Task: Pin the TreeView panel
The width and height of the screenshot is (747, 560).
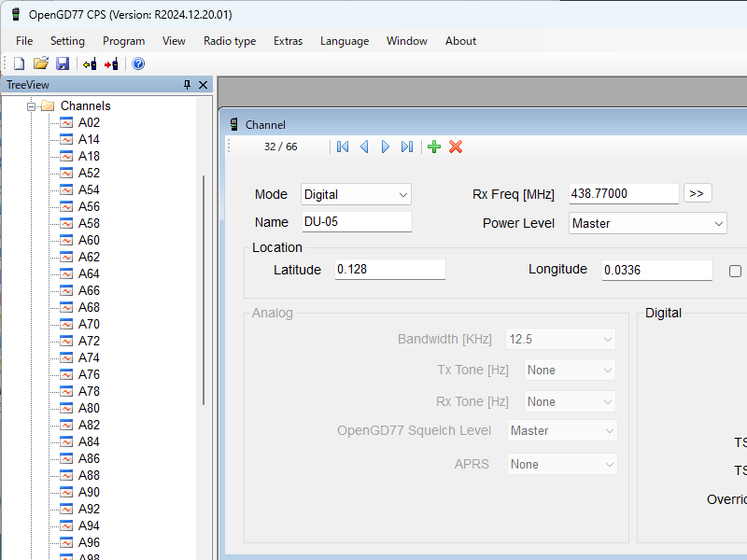Action: click(187, 85)
